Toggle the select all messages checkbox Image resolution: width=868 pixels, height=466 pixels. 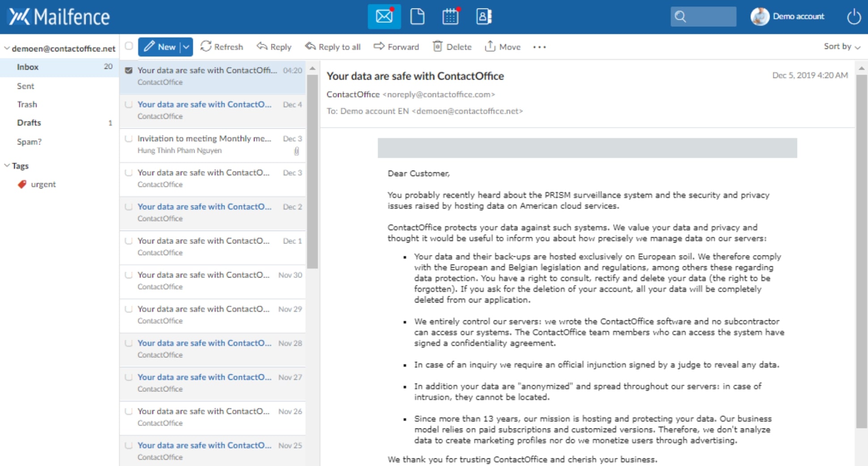coord(129,46)
